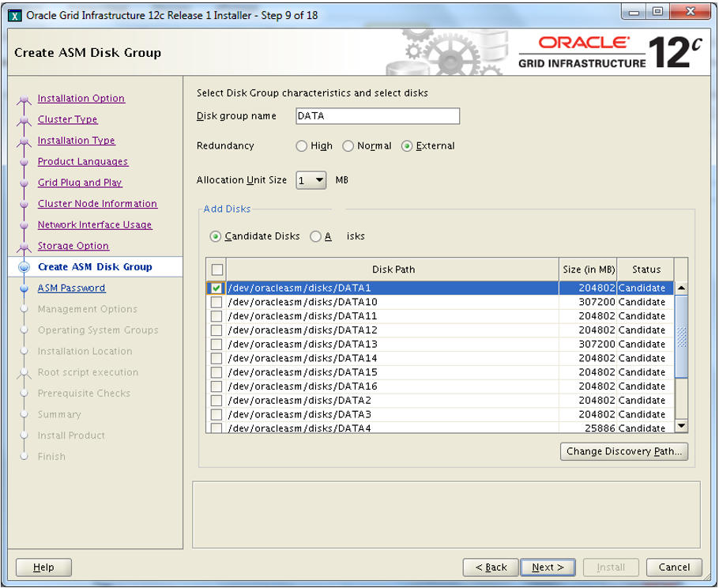This screenshot has width=719, height=588.
Task: Go to ASM Password step
Action: pyautogui.click(x=71, y=288)
